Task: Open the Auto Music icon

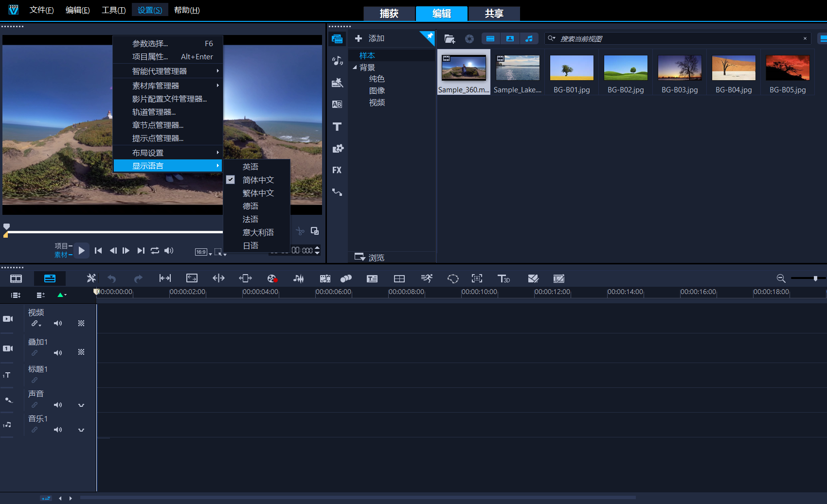Action: 325,278
